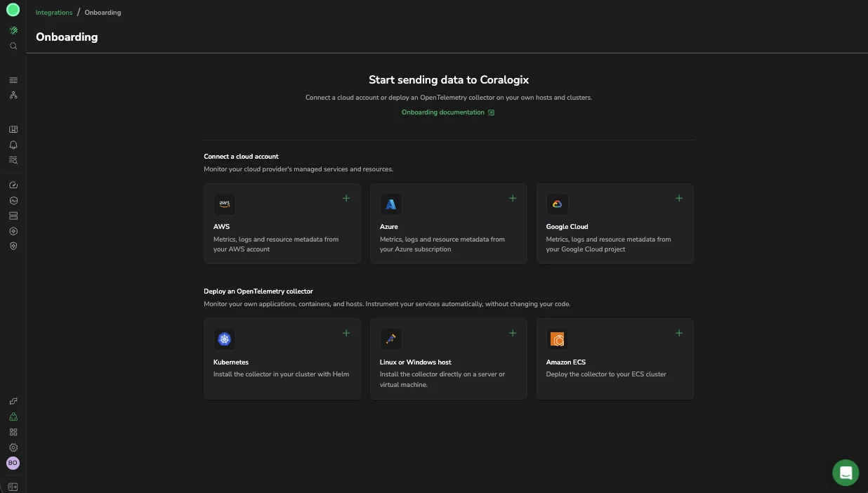Select the Linux or Windows host title
The height and width of the screenshot is (493, 868).
pos(416,362)
